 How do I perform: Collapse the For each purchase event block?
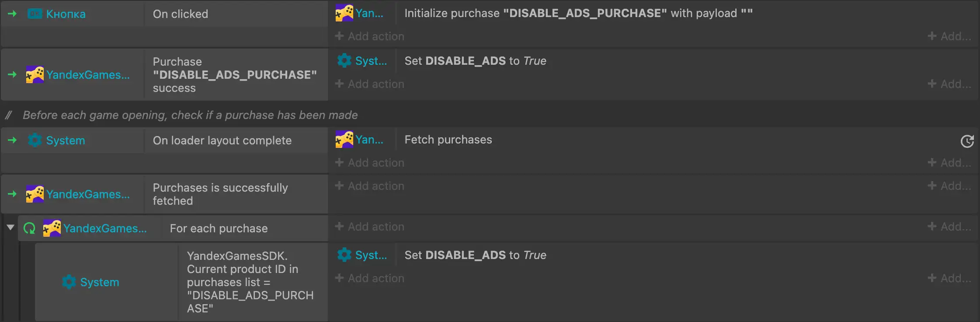point(10,227)
